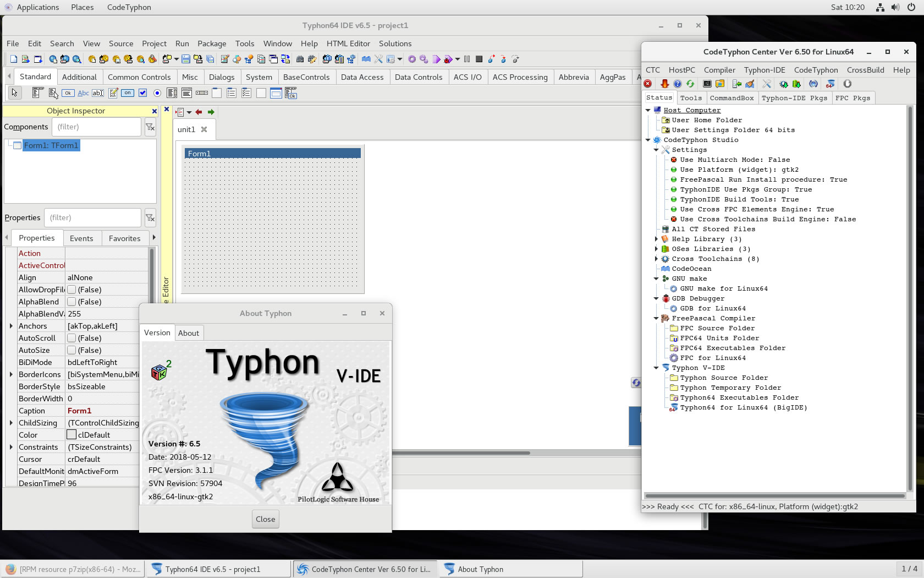Open the CommandBox tab in CodeTyphon Center

pos(732,98)
